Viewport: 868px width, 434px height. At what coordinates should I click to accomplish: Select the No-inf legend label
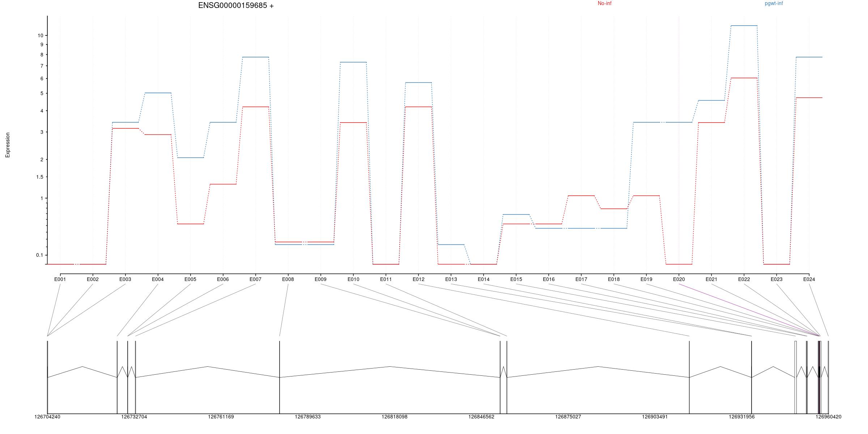pos(604,3)
